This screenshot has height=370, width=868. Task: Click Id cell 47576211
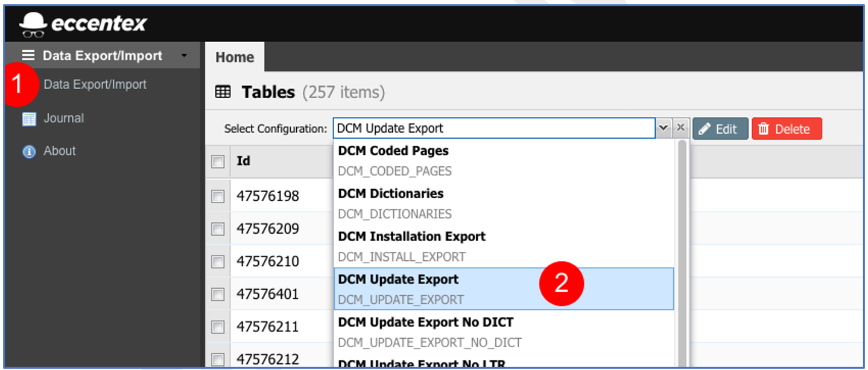click(x=267, y=327)
